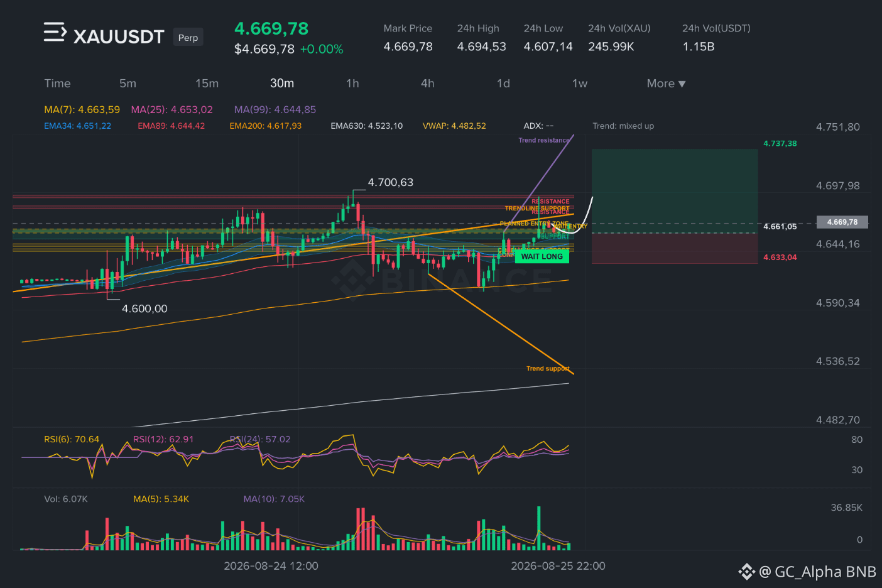Click the MA(99): 4.644,85 indicator label

pyautogui.click(x=275, y=110)
